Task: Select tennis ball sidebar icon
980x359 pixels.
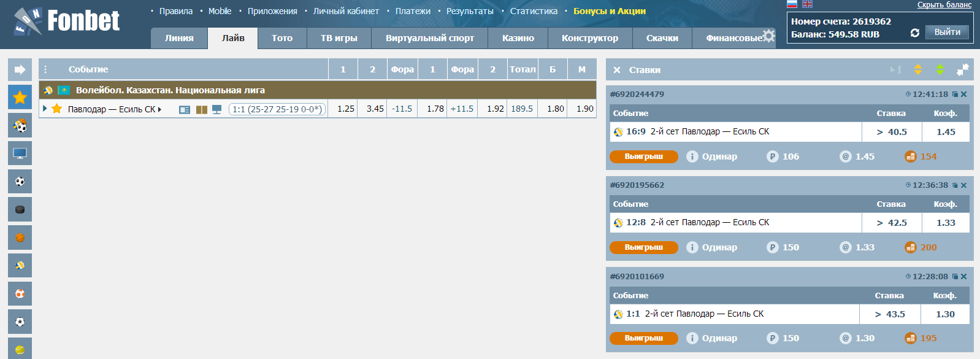Action: (x=20, y=349)
